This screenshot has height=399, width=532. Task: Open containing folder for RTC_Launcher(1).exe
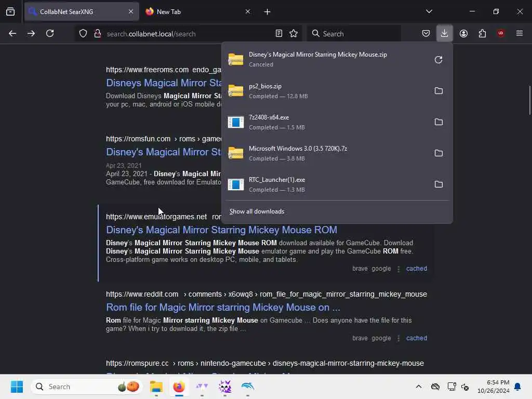[438, 184]
